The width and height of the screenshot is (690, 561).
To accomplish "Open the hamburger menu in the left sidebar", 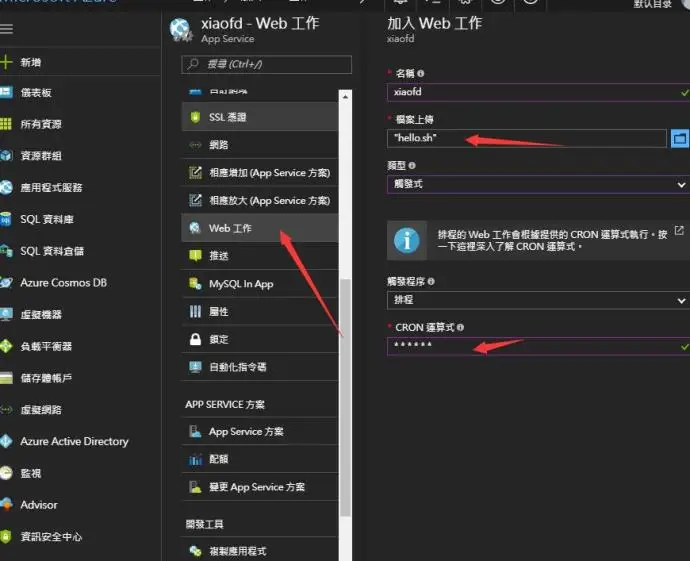I will (6, 29).
